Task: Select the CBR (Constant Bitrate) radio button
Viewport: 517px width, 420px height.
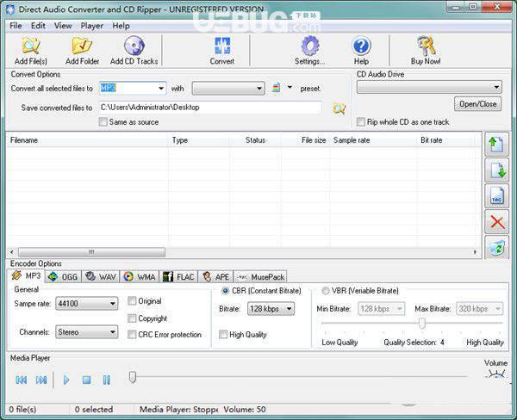Action: 225,291
